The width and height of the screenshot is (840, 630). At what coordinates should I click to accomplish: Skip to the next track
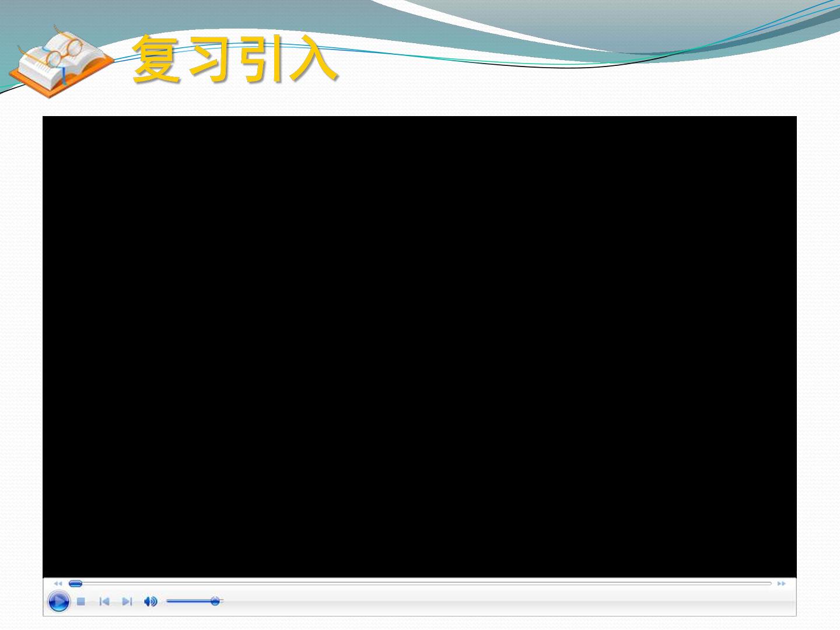coord(127,601)
